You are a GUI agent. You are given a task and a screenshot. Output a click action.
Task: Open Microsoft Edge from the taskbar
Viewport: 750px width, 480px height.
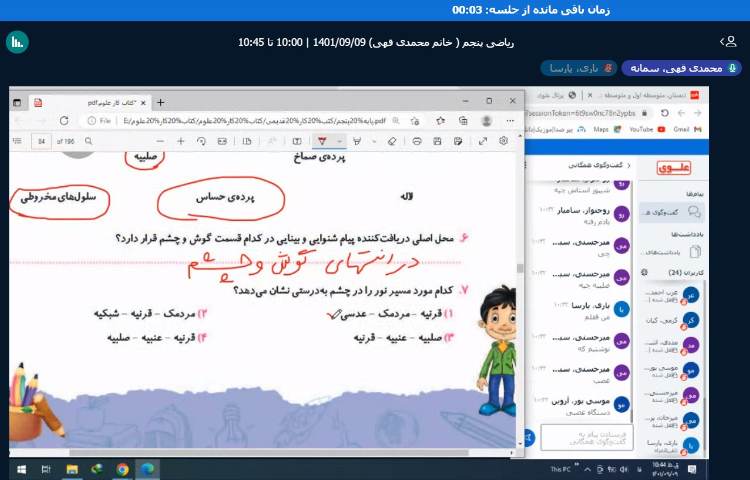pos(147,469)
